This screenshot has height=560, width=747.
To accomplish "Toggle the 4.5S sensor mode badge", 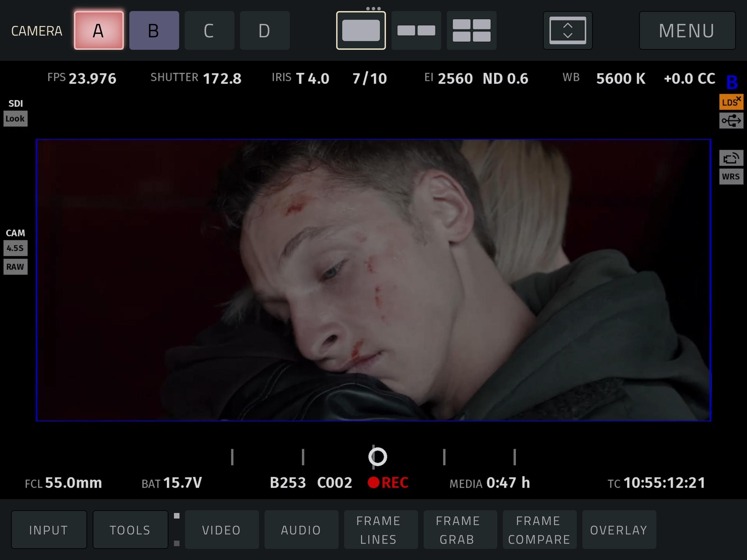I will tap(15, 248).
